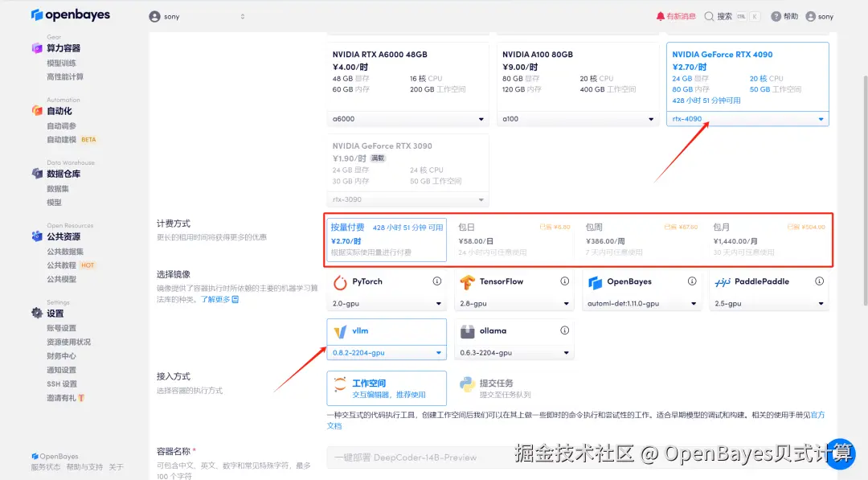The width and height of the screenshot is (868, 480).
Task: Open the 数据仓库 section icon
Action: point(37,174)
